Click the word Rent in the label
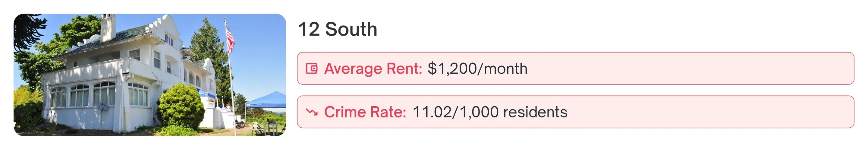The height and width of the screenshot is (150, 868). 404,69
